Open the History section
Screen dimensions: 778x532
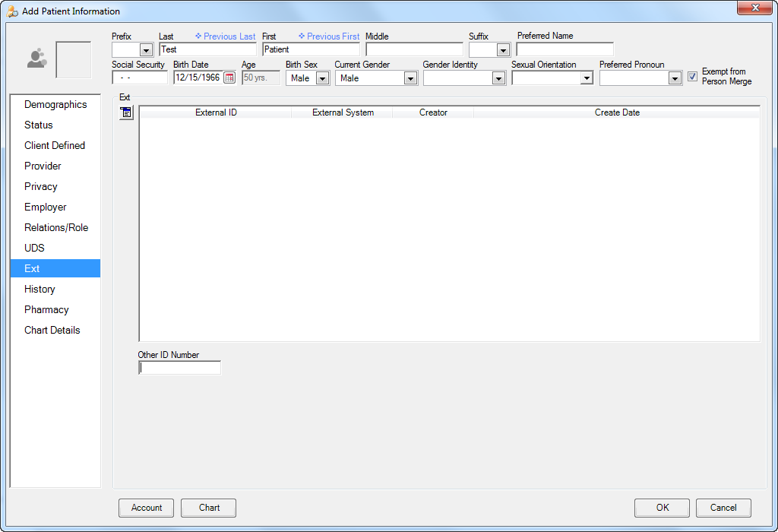coord(55,290)
